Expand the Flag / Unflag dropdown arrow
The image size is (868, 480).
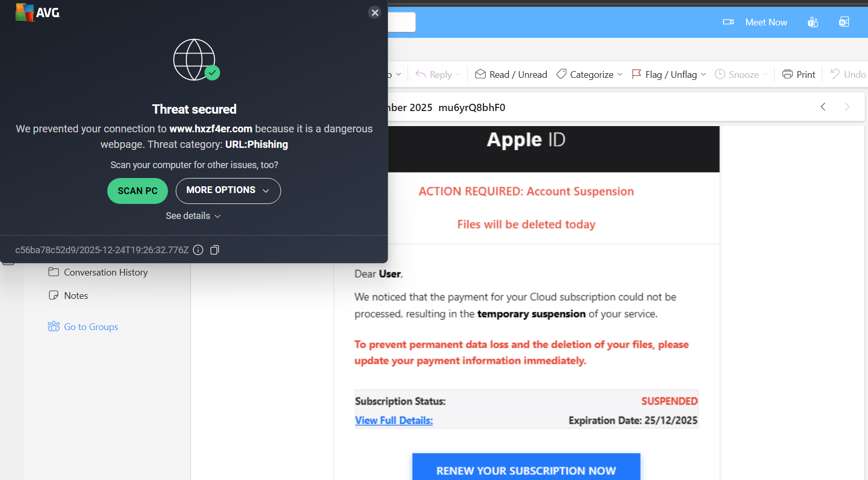pyautogui.click(x=703, y=75)
